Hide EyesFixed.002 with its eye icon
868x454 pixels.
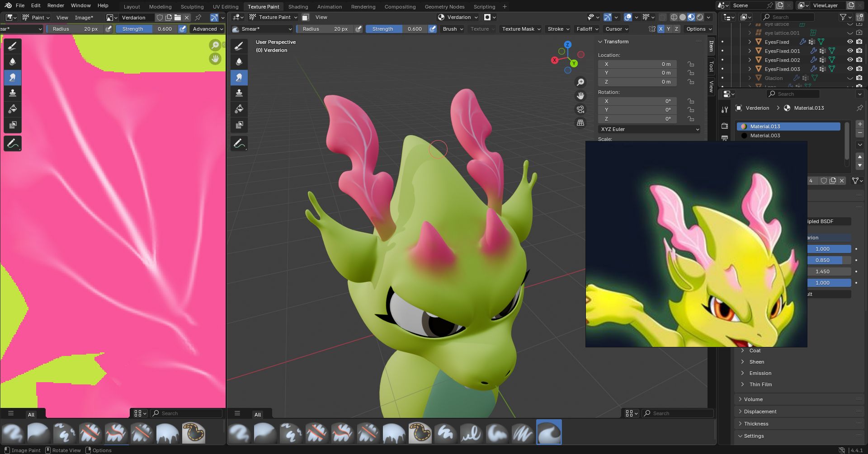pos(850,60)
